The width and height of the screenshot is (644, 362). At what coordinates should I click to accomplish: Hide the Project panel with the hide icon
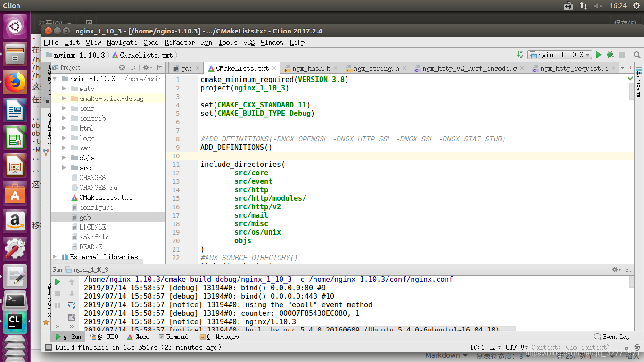(x=159, y=67)
